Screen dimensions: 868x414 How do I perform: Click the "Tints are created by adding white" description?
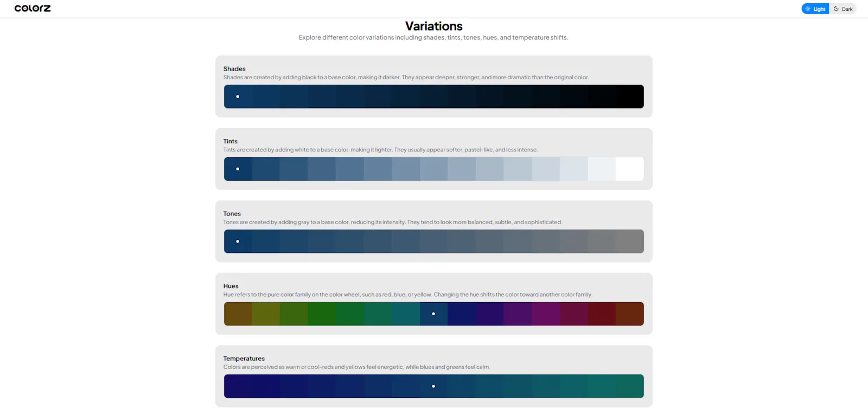[381, 150]
